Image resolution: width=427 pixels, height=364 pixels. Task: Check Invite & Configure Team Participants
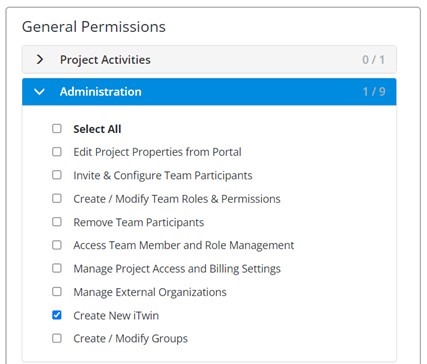click(57, 175)
